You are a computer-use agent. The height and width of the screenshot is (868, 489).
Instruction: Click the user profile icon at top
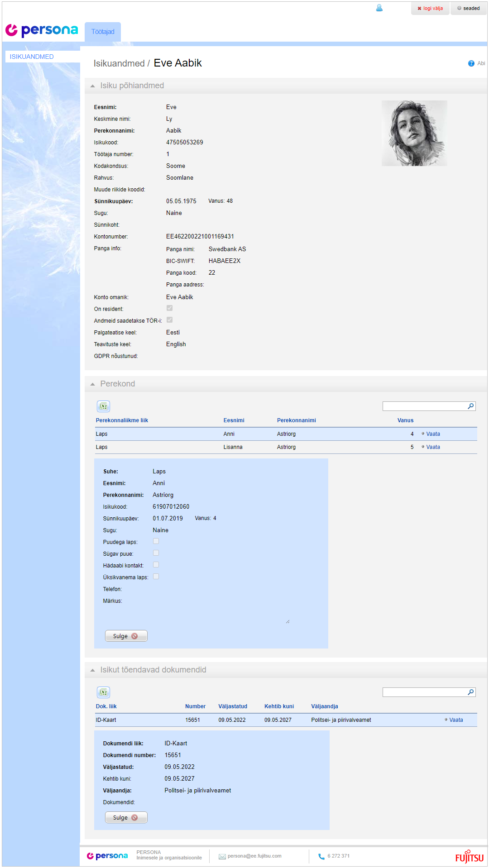click(379, 8)
